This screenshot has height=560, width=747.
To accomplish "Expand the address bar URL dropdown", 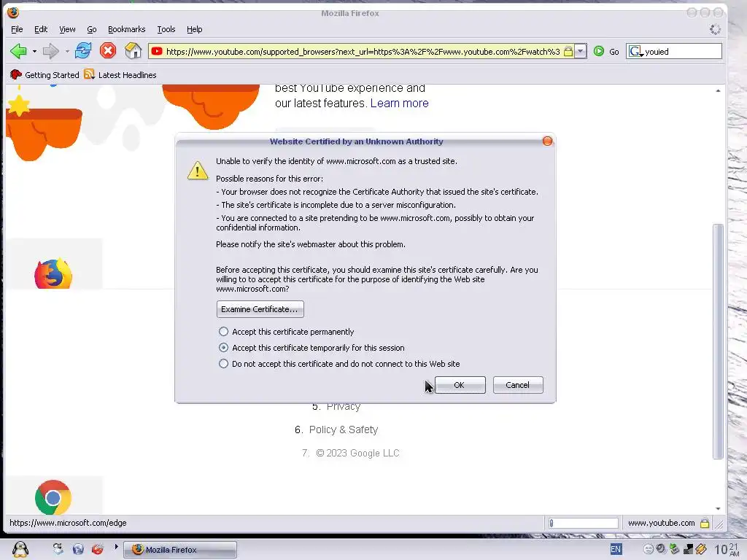I will coord(580,52).
